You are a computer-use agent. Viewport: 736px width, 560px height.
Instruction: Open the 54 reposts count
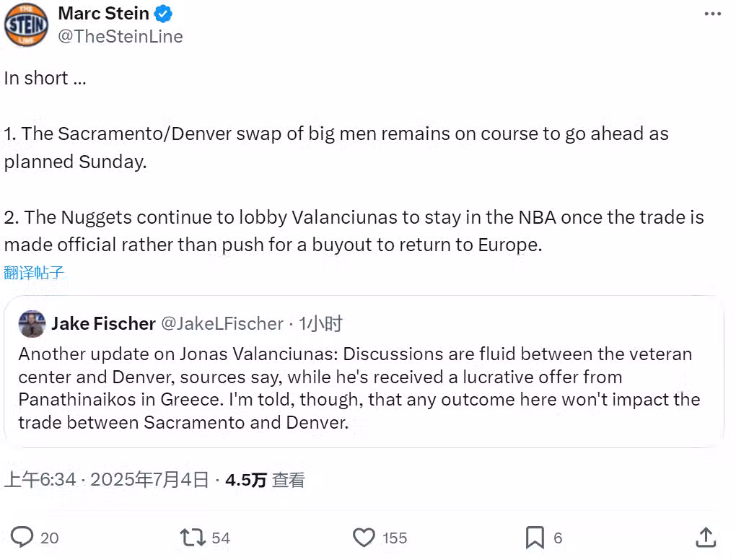(221, 538)
